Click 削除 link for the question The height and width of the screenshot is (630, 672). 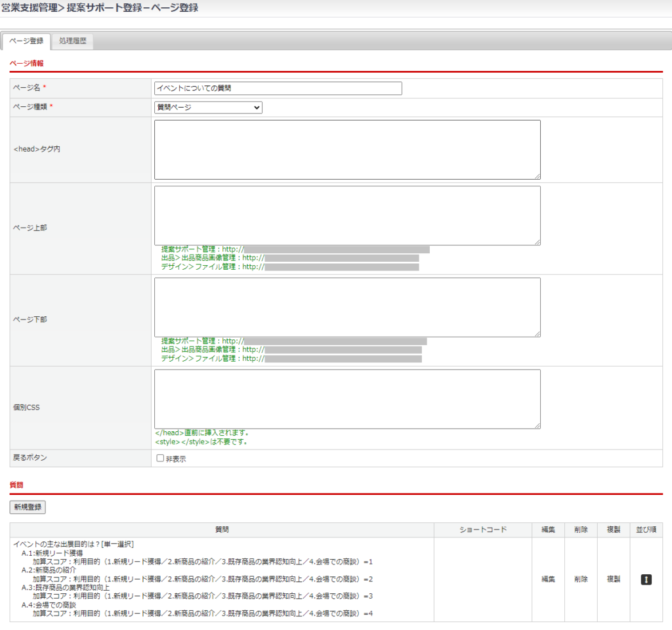pyautogui.click(x=581, y=579)
